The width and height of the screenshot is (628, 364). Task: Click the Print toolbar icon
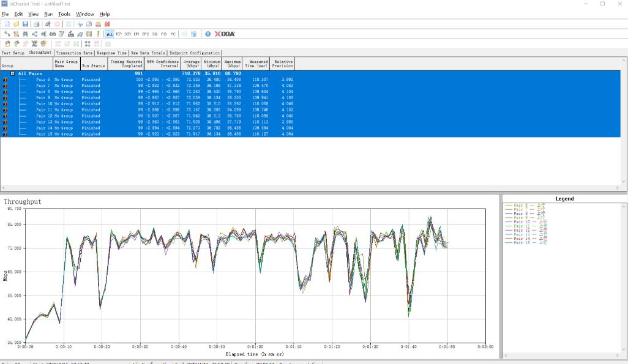36,24
